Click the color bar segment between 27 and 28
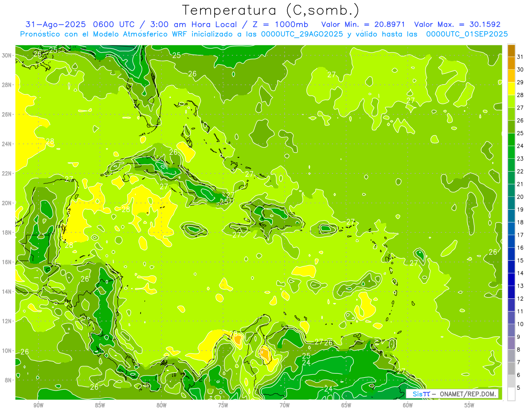This screenshot has height=411, width=532. (x=511, y=101)
